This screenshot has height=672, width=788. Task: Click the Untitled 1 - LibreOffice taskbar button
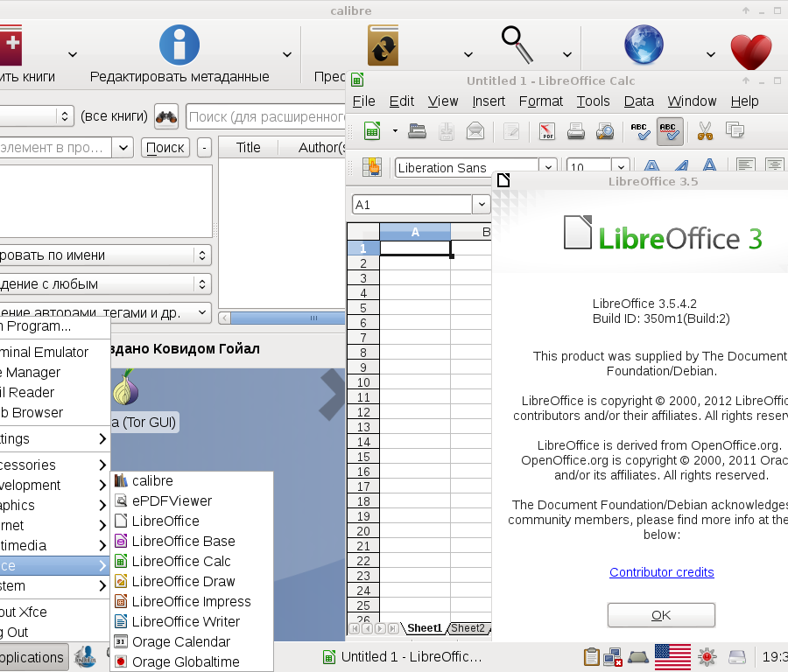(403, 657)
